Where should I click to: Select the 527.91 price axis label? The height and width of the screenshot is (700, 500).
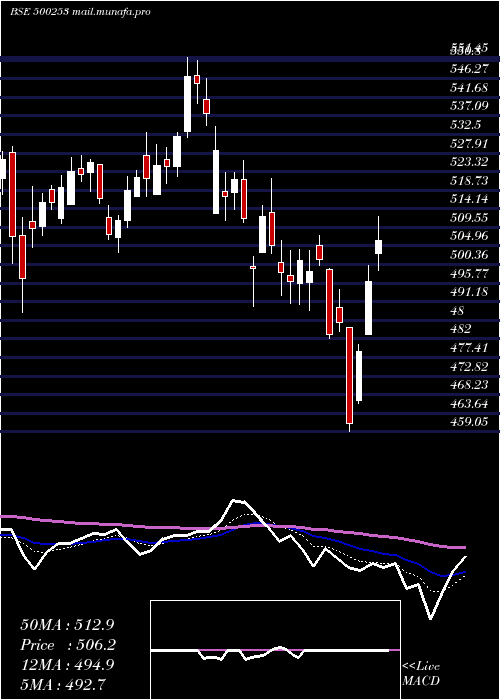(469, 143)
